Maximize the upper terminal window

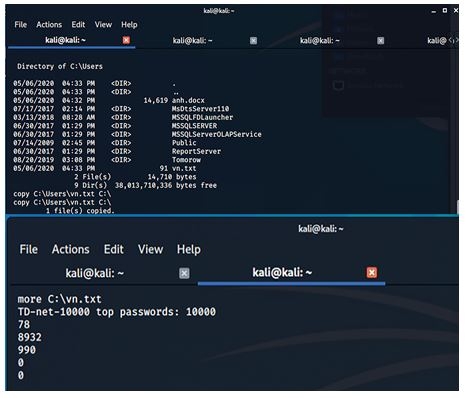(x=445, y=11)
